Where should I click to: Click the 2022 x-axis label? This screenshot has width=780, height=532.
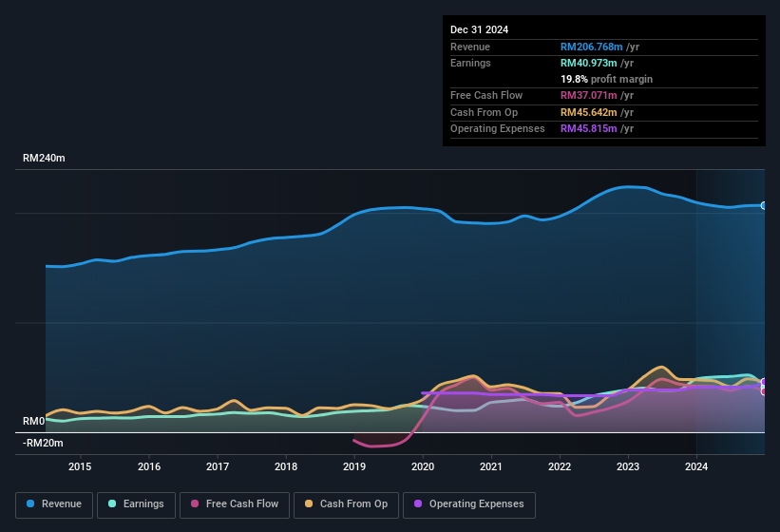point(560,466)
